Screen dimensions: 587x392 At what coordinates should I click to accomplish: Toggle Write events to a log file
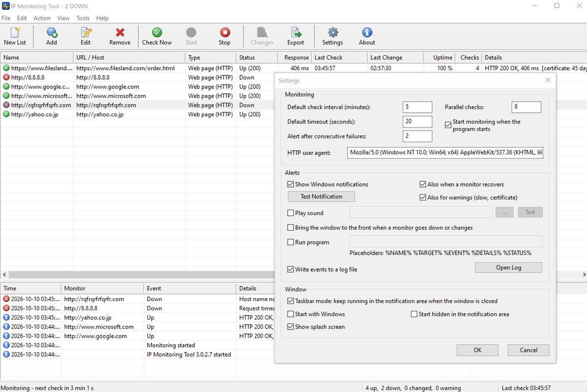coord(291,269)
